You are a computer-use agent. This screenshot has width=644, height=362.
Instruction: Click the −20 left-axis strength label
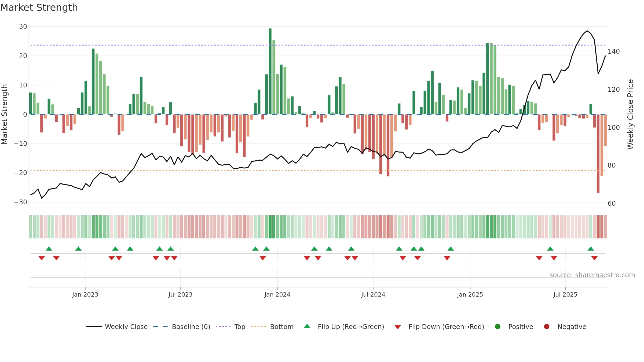tap(21, 173)
